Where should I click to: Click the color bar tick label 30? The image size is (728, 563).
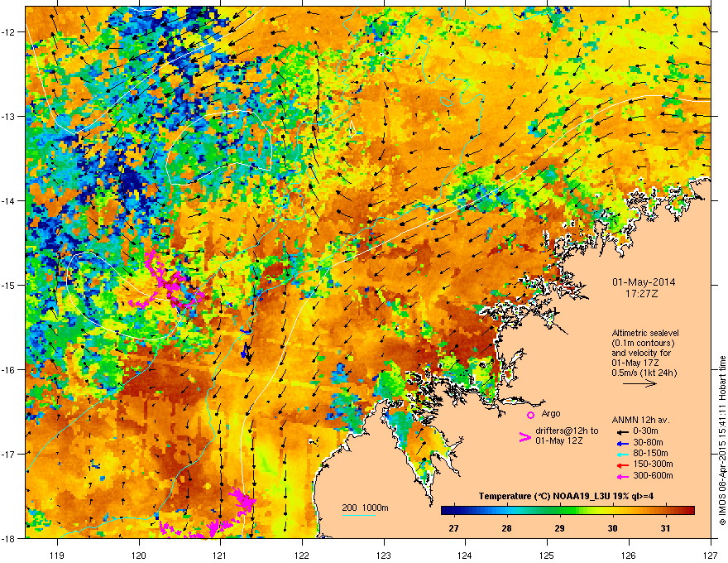[x=612, y=528]
